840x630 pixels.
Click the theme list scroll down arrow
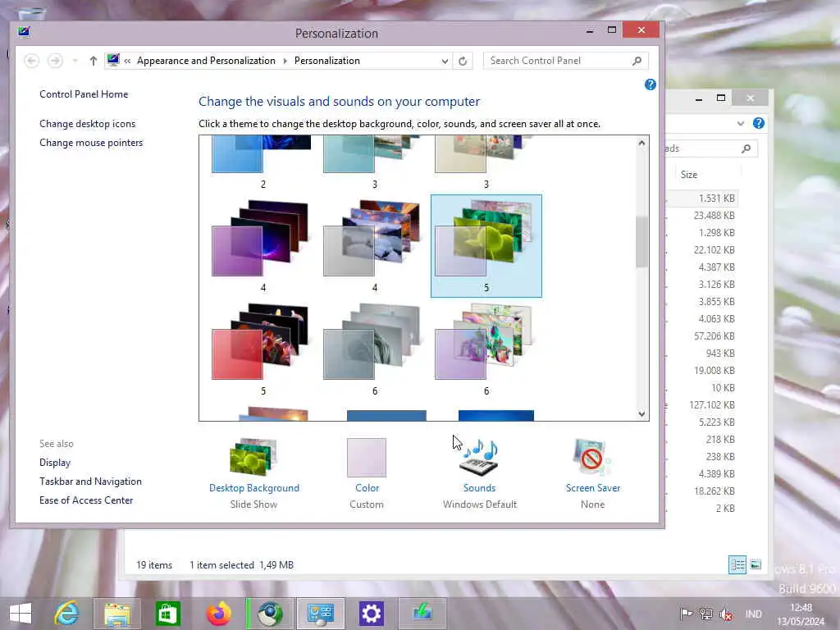pos(641,413)
